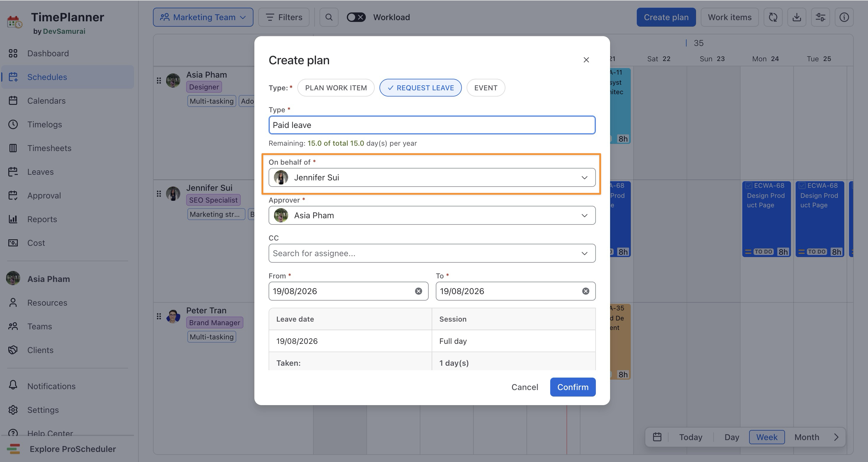Open Clients in sidebar
The image size is (868, 462).
[67, 350]
